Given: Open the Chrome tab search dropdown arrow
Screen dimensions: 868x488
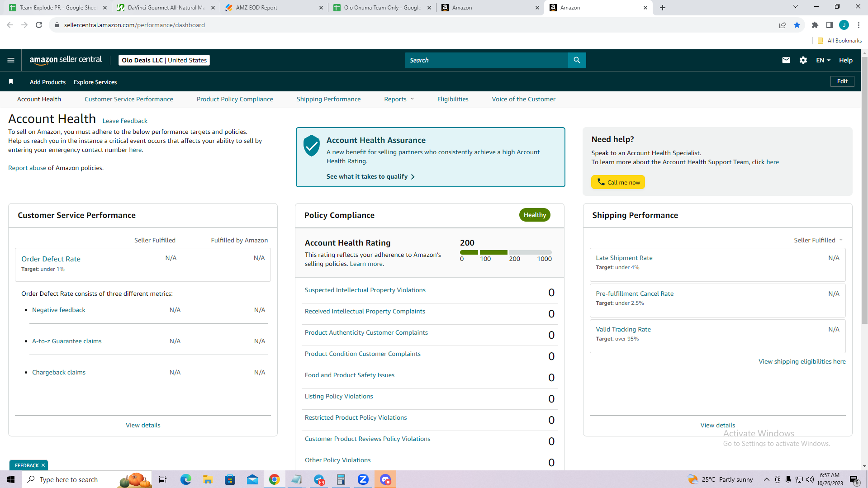Looking at the screenshot, I should (x=796, y=7).
